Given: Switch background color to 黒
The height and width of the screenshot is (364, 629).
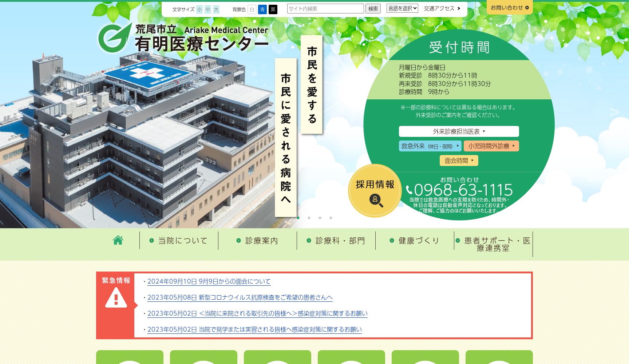Looking at the screenshot, I should tap(273, 9).
